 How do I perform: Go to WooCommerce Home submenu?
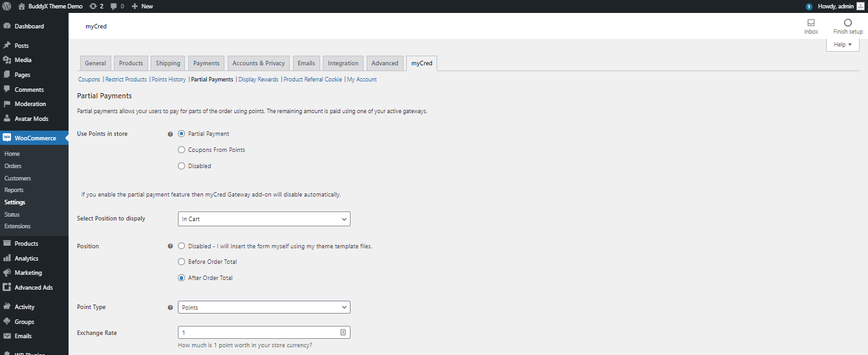(12, 154)
